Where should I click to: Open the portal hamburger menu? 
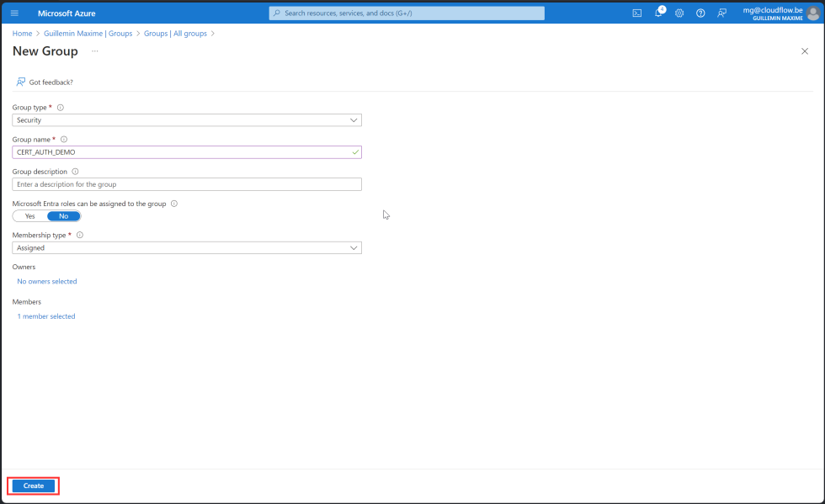tap(13, 13)
